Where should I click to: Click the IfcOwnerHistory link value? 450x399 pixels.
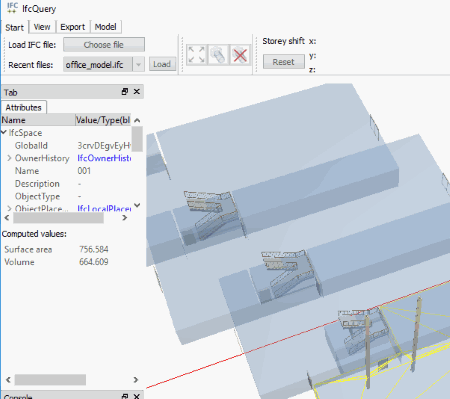click(104, 158)
